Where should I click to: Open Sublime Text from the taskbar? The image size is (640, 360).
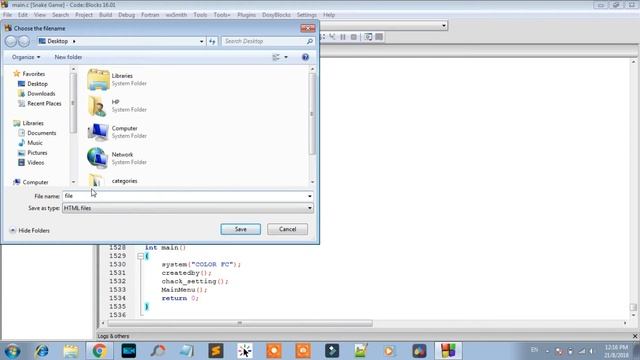[x=216, y=351]
